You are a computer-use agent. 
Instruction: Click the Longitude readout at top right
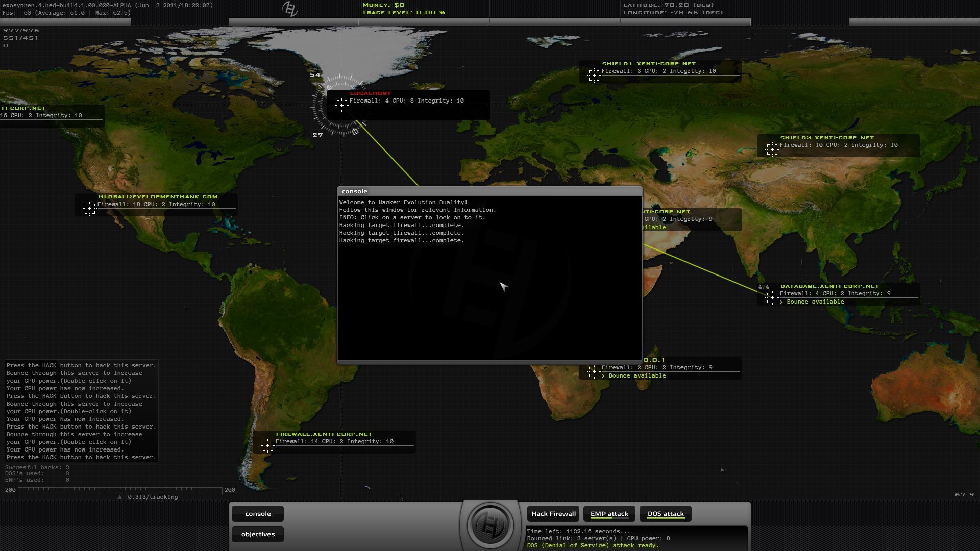tap(673, 13)
